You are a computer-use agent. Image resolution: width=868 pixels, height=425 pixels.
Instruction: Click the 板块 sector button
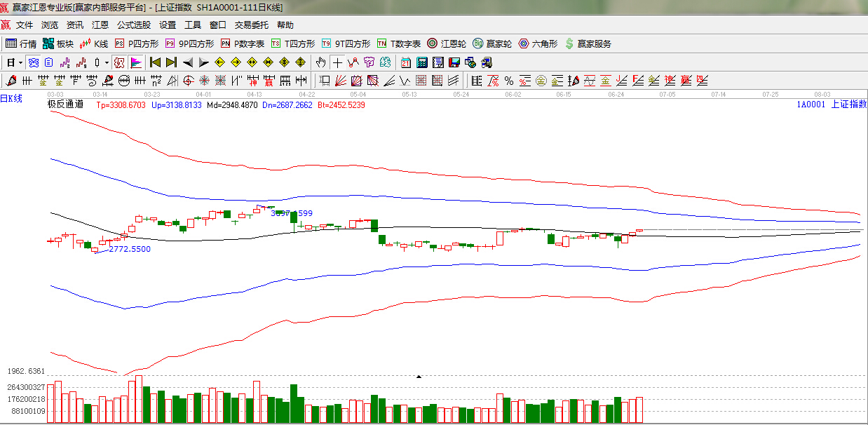click(x=58, y=43)
